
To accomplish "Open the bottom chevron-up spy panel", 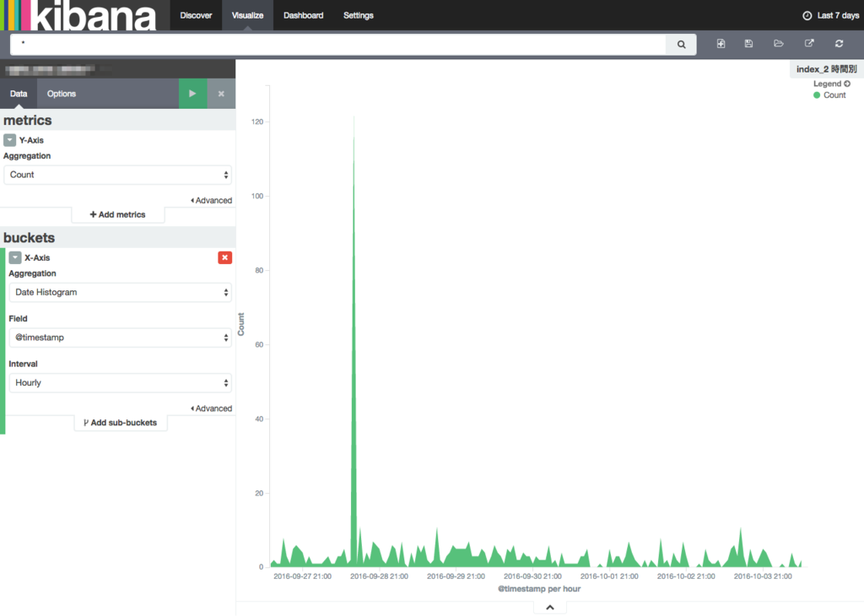I will (x=550, y=608).
